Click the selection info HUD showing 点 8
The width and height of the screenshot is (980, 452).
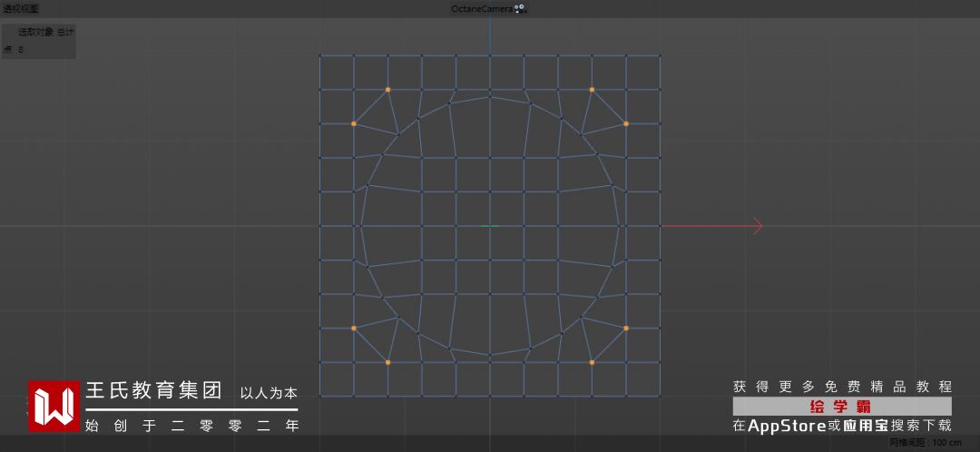coord(39,41)
